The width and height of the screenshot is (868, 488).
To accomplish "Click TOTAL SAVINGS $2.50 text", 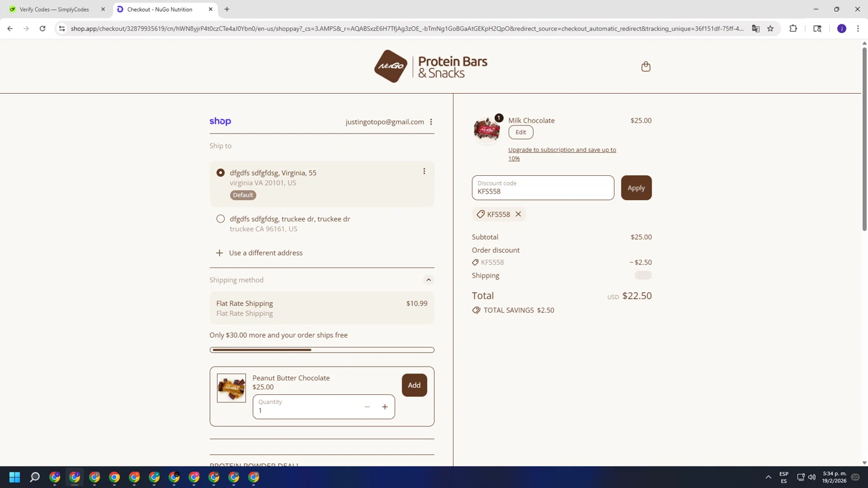I will coord(519,310).
